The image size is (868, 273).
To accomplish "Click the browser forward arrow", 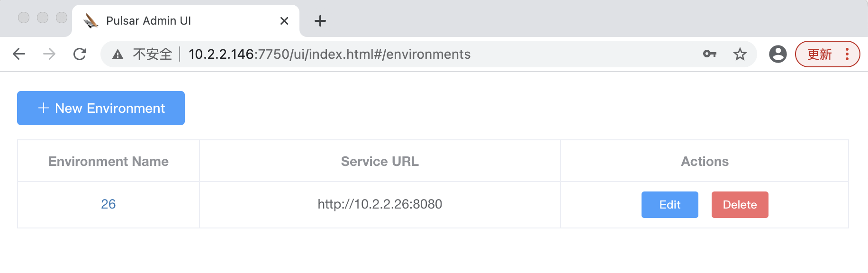I will click(49, 54).
